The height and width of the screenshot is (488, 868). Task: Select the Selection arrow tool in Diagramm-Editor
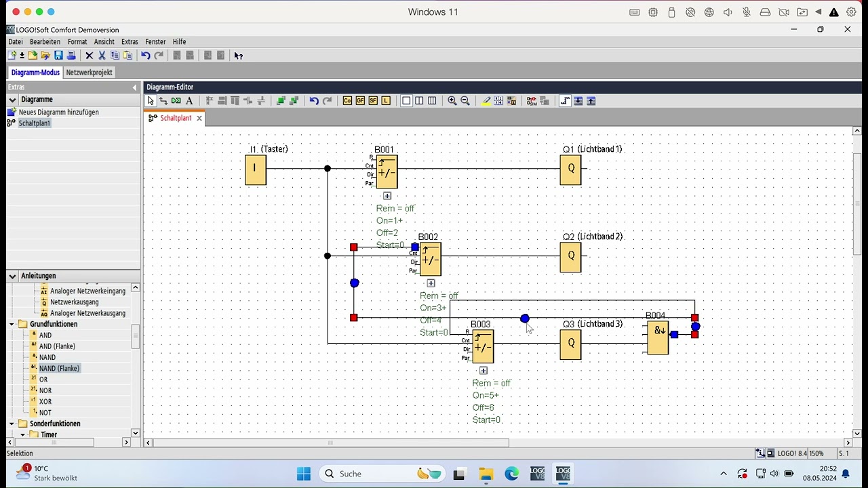[151, 101]
